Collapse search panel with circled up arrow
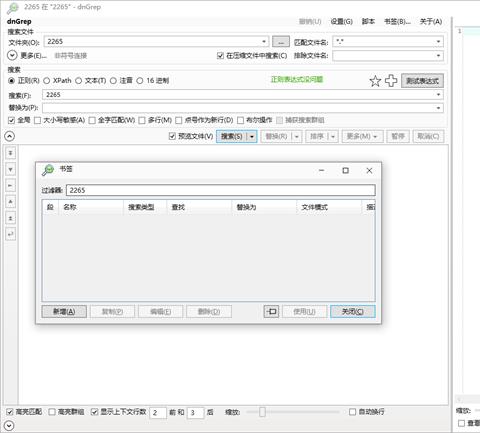 click(x=10, y=136)
